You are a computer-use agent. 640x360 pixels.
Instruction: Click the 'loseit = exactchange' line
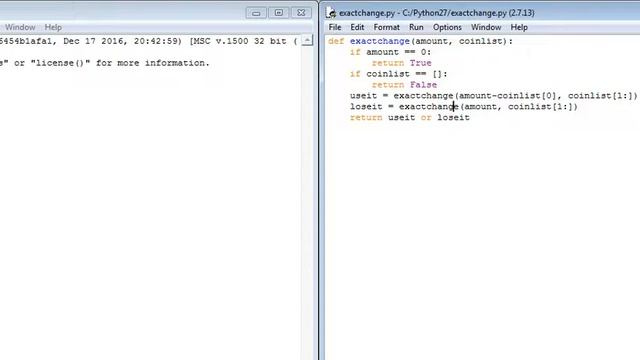(x=464, y=107)
